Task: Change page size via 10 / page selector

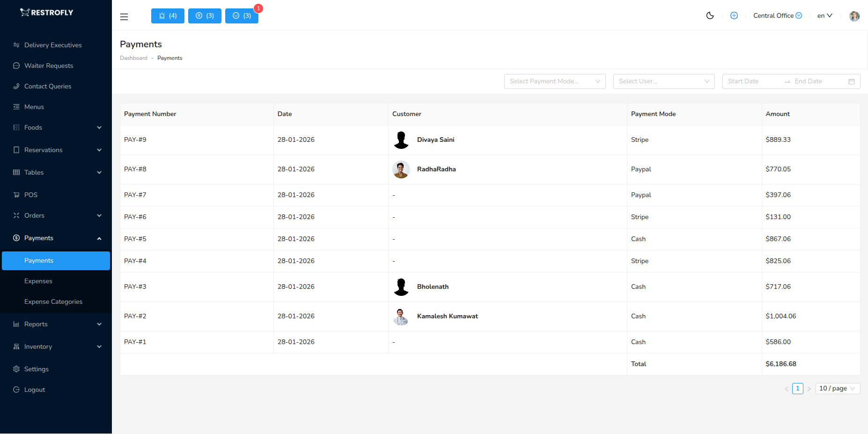Action: (x=837, y=388)
